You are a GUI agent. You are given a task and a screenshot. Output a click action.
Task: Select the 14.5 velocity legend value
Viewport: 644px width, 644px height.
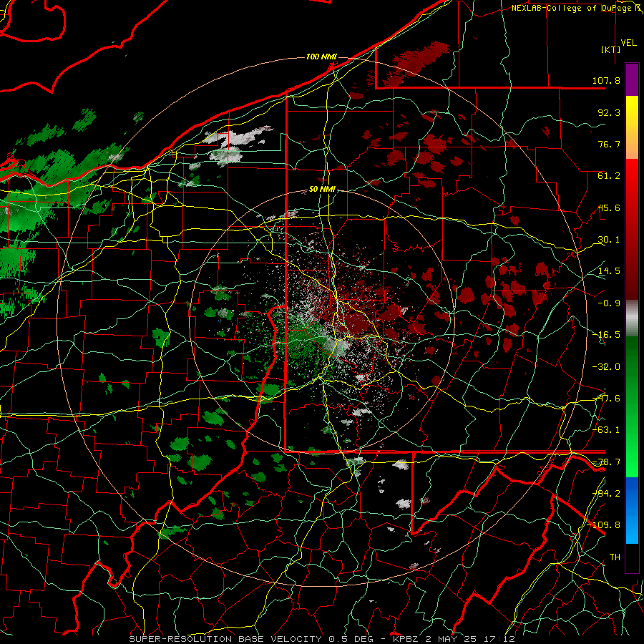tap(609, 271)
